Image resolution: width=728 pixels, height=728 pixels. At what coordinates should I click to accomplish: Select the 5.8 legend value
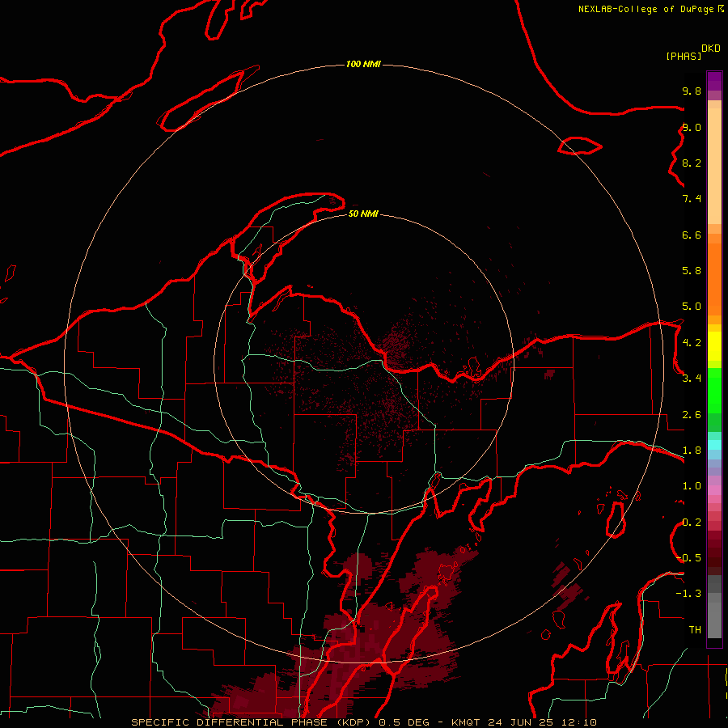tap(692, 271)
